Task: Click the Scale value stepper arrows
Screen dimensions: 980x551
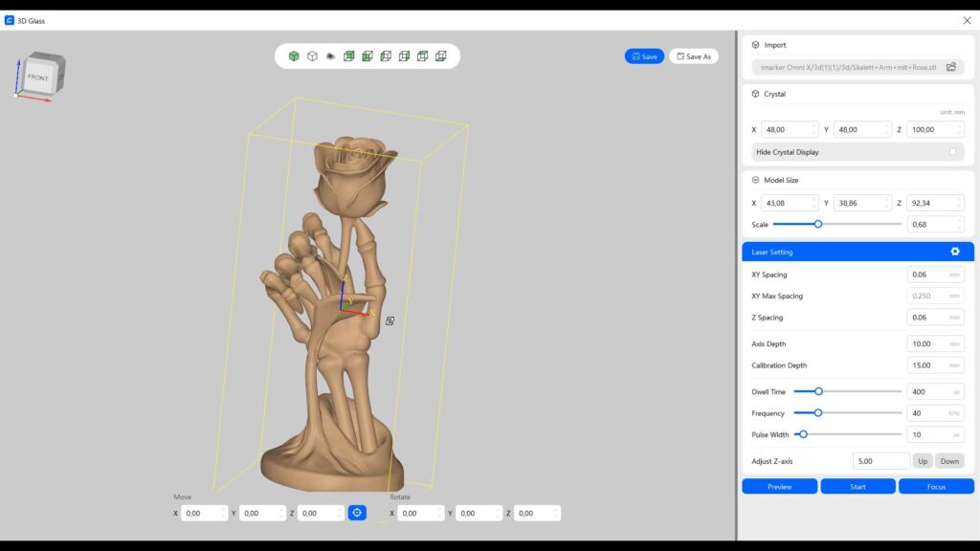Action: [959, 224]
